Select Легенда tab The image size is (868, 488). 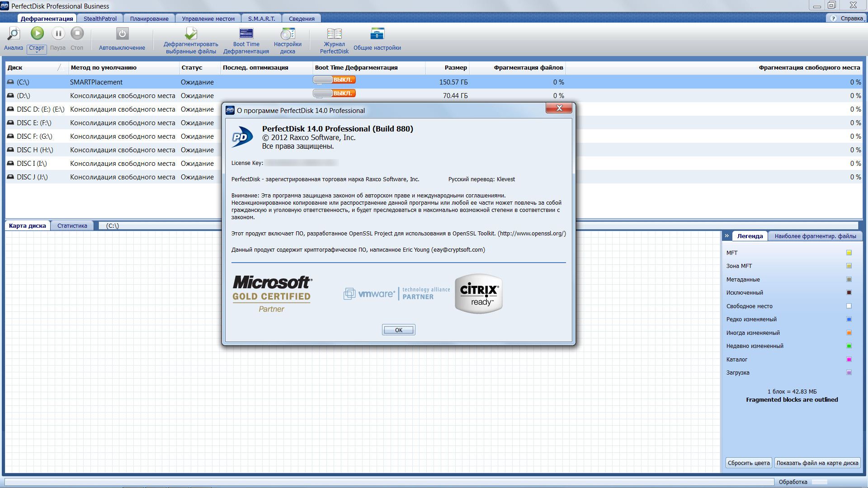(750, 236)
